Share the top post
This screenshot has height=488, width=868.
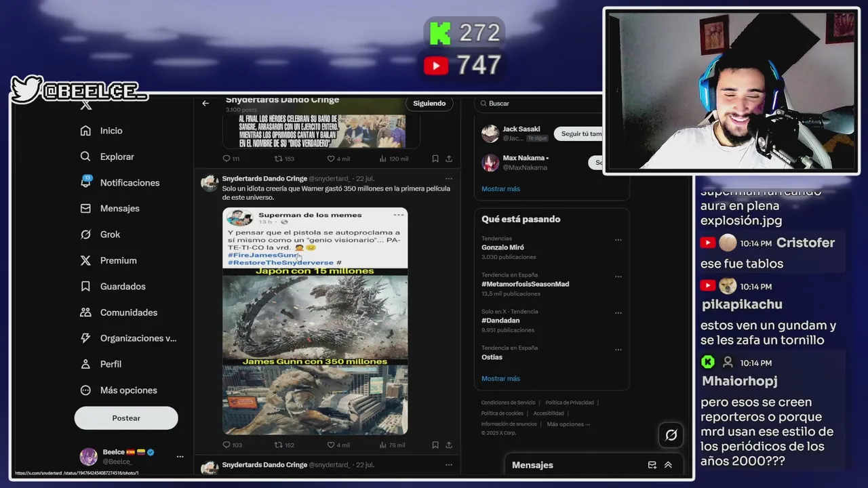tap(449, 159)
